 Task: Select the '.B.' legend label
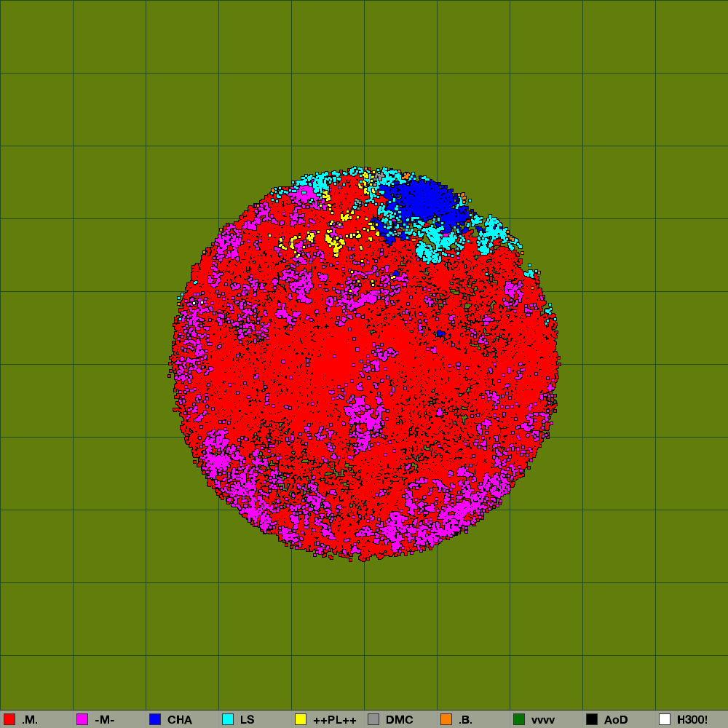click(466, 720)
